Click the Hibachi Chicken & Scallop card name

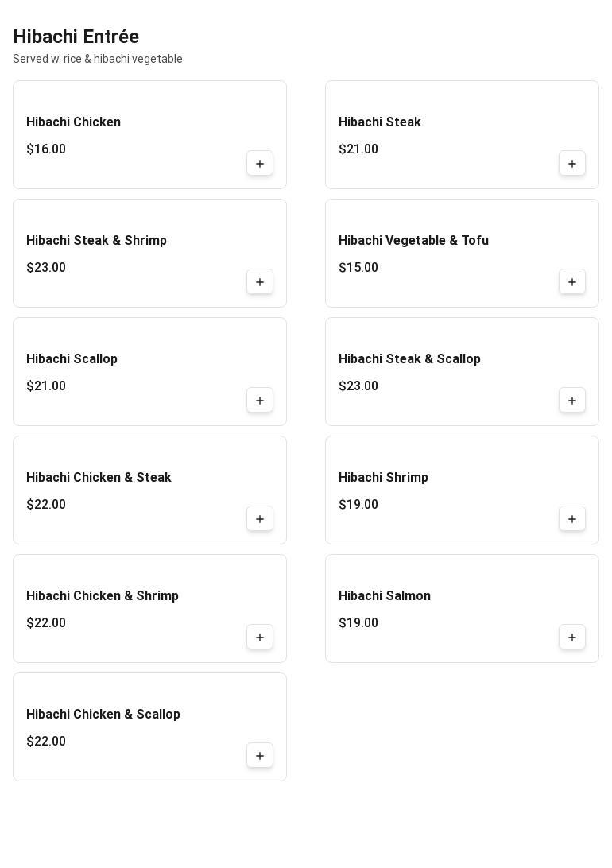tap(103, 715)
